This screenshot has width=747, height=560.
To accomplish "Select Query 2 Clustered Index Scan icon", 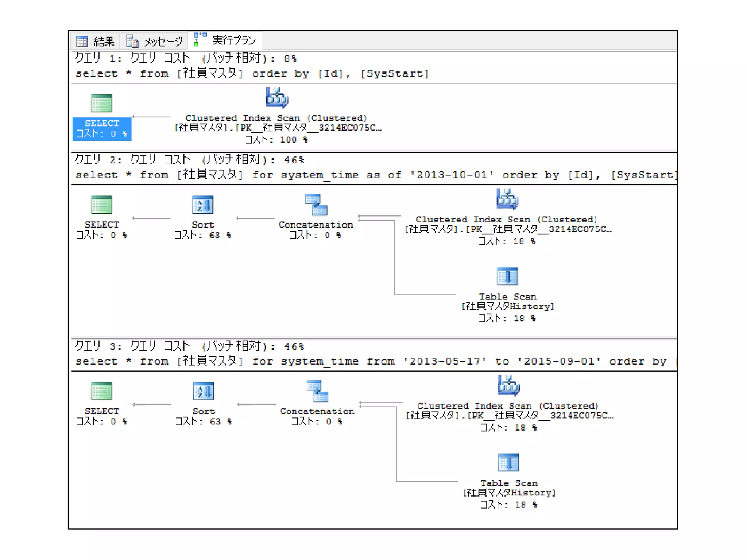I will 507,199.
